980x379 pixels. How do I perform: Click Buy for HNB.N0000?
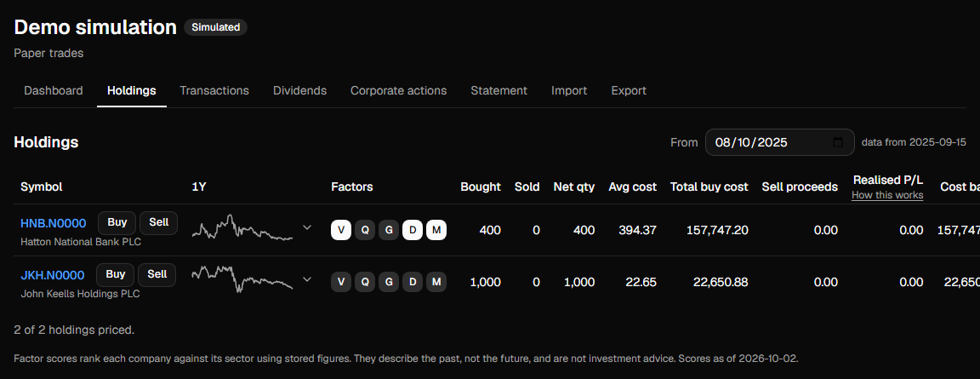(117, 222)
